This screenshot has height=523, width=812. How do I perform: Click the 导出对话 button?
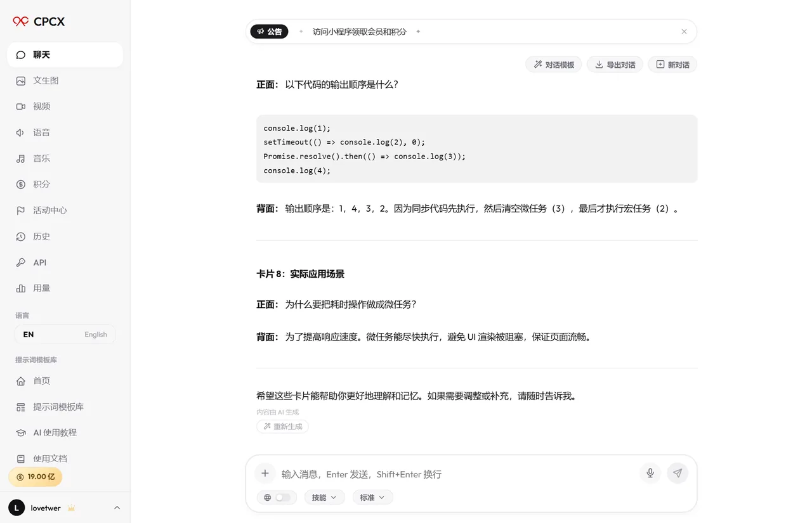[x=615, y=65]
